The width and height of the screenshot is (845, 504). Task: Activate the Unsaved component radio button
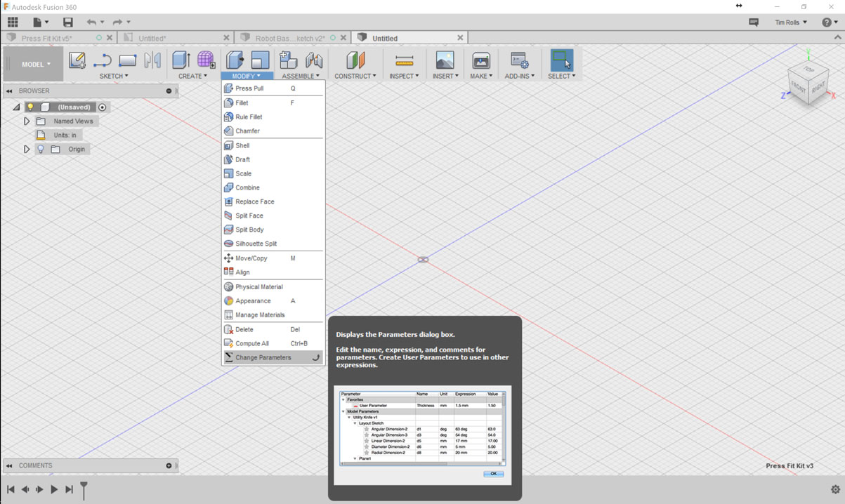pos(103,107)
